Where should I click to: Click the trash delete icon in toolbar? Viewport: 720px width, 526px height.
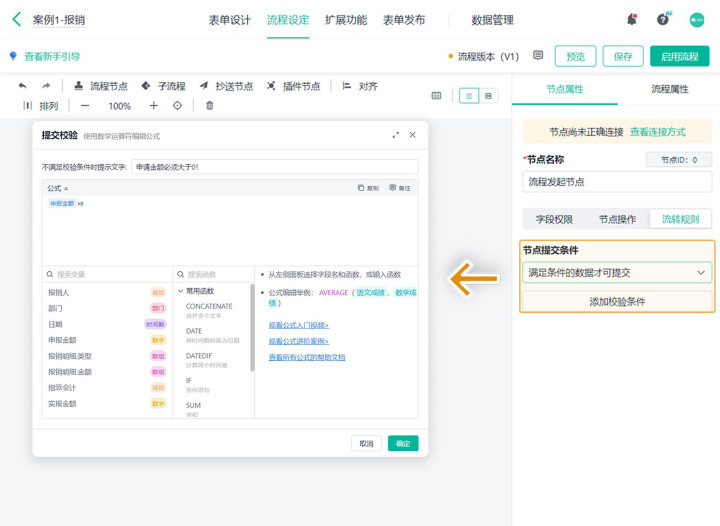point(209,105)
